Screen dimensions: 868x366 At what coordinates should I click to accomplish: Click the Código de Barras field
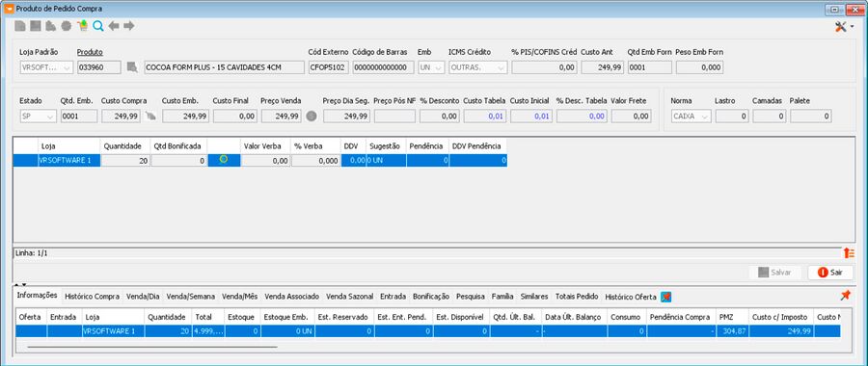pos(383,67)
